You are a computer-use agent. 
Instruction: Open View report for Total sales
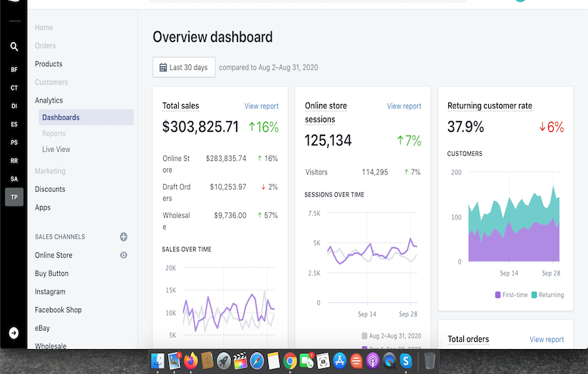pyautogui.click(x=261, y=106)
